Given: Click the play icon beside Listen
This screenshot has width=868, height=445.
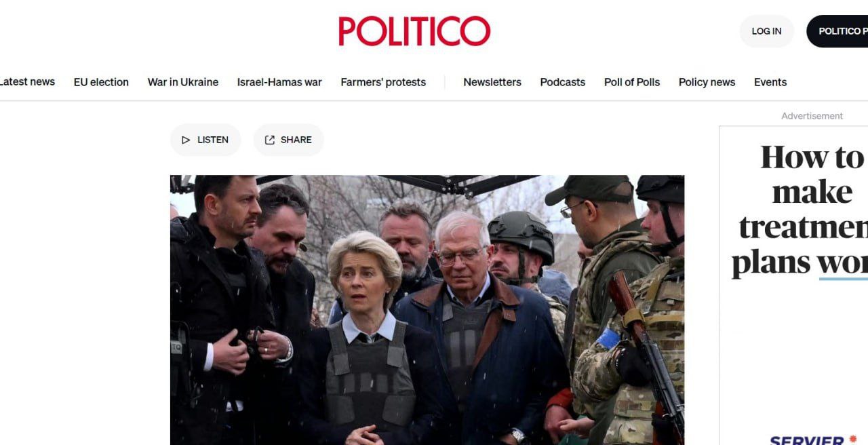Looking at the screenshot, I should [186, 140].
